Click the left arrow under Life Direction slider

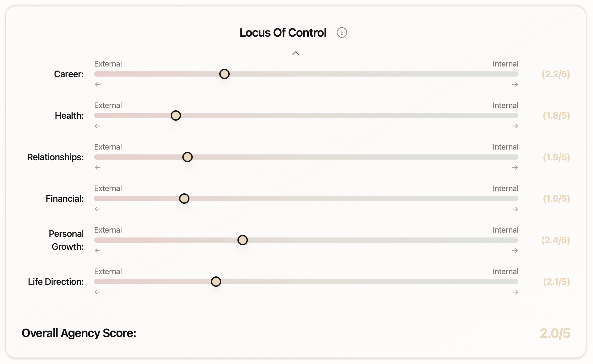[x=98, y=292]
